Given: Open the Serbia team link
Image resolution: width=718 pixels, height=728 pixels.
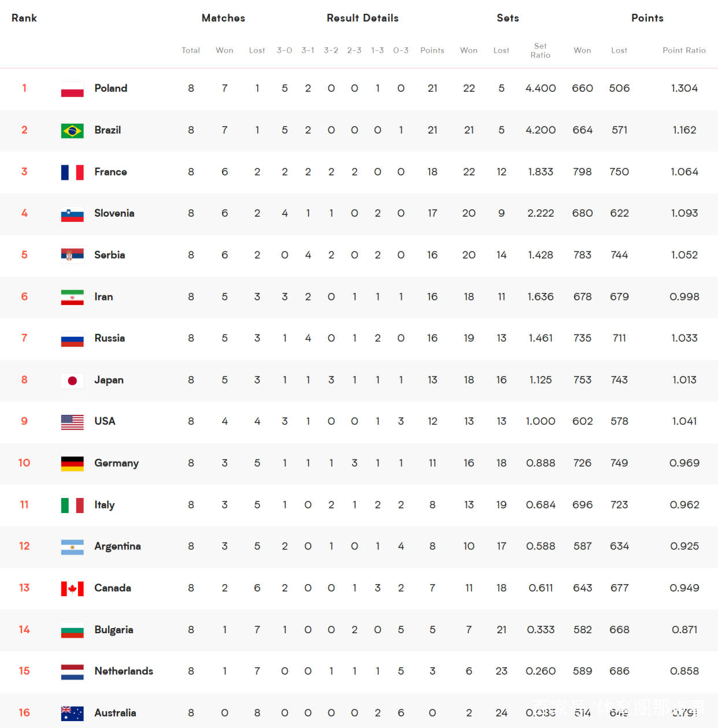Looking at the screenshot, I should coord(109,255).
